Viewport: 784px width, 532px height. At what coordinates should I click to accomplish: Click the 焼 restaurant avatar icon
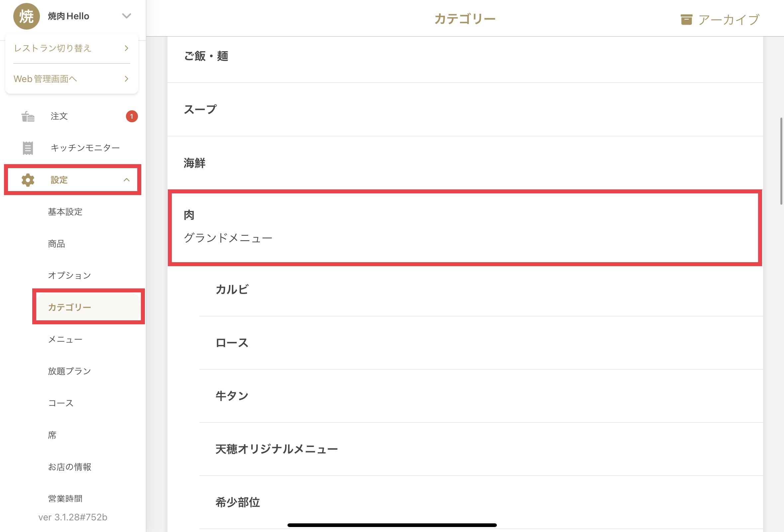click(26, 16)
